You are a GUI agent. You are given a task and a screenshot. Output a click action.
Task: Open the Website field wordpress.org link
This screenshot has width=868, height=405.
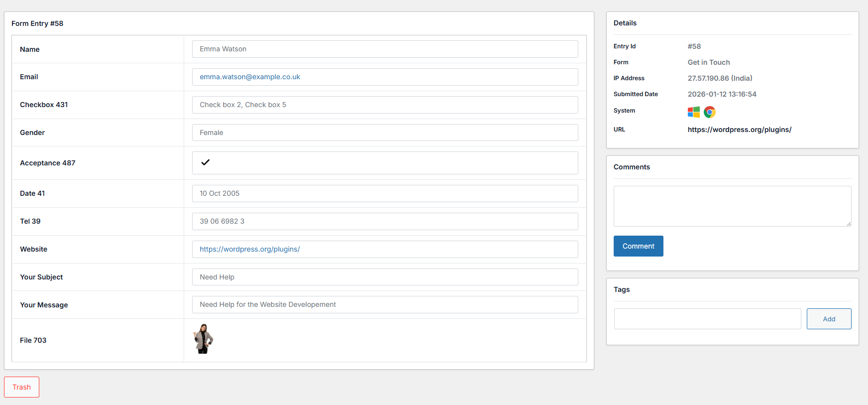tap(250, 249)
